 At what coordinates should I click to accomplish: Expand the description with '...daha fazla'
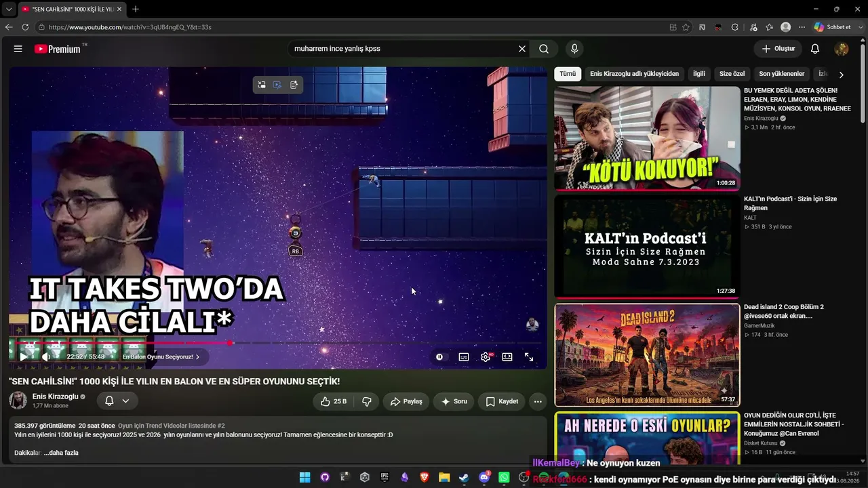pyautogui.click(x=61, y=453)
